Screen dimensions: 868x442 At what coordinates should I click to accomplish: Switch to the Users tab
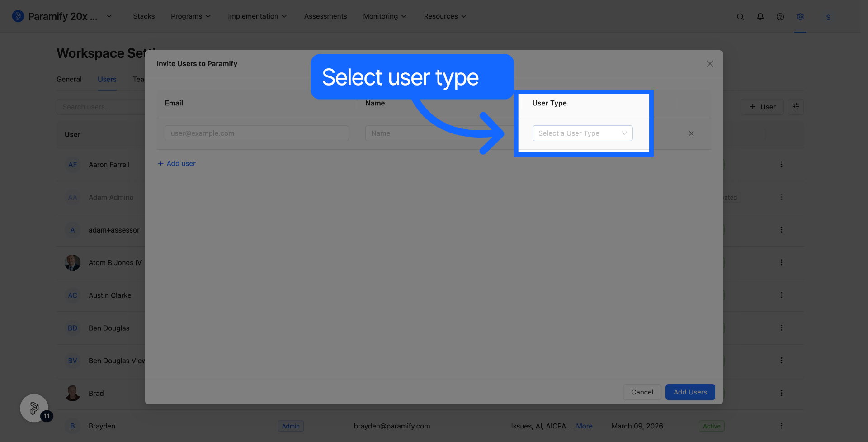(107, 79)
